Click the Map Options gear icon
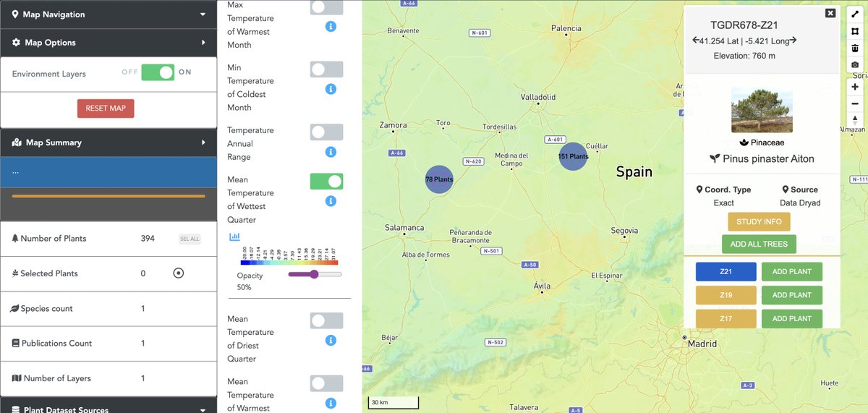868x413 pixels. pyautogui.click(x=16, y=43)
